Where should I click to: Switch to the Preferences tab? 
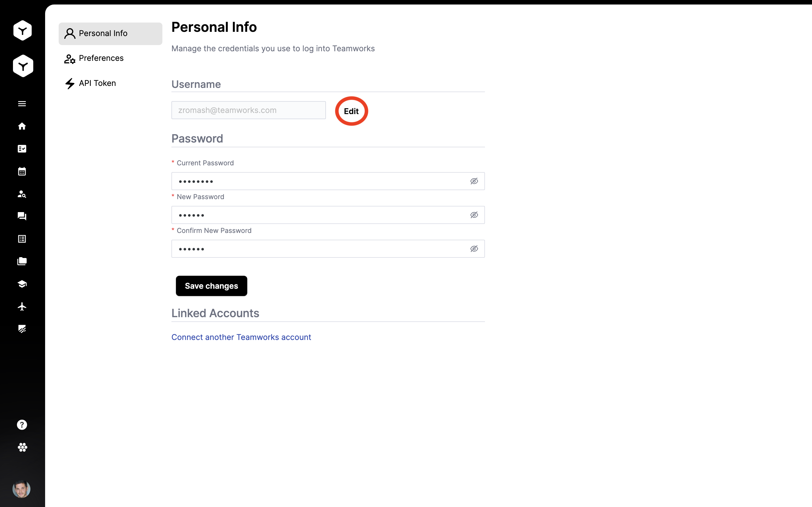101,58
